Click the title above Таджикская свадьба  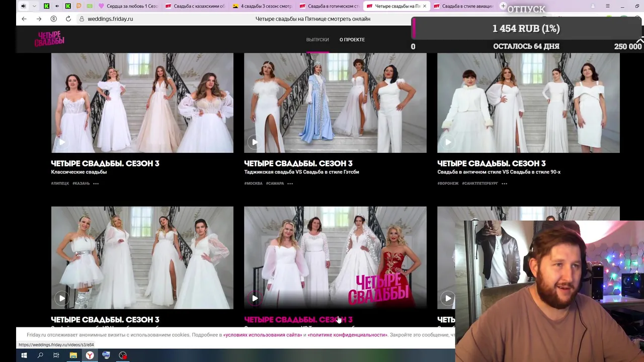[298, 163]
